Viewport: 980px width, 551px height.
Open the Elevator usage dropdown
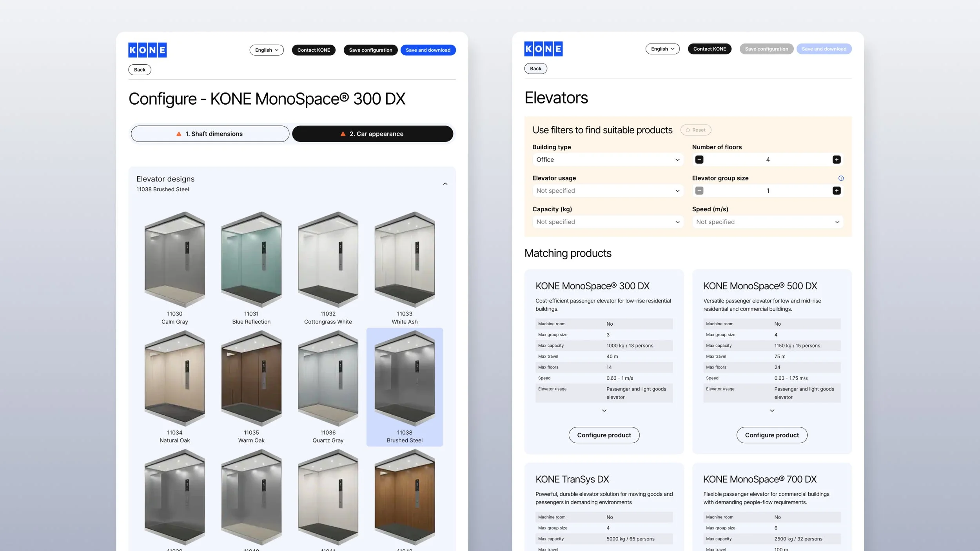608,190
